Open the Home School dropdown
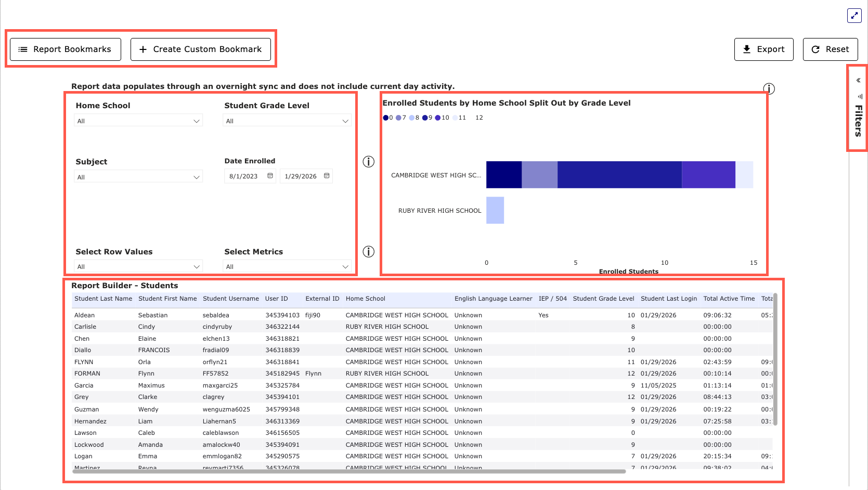Screen dimensions: 868x490 (x=138, y=121)
